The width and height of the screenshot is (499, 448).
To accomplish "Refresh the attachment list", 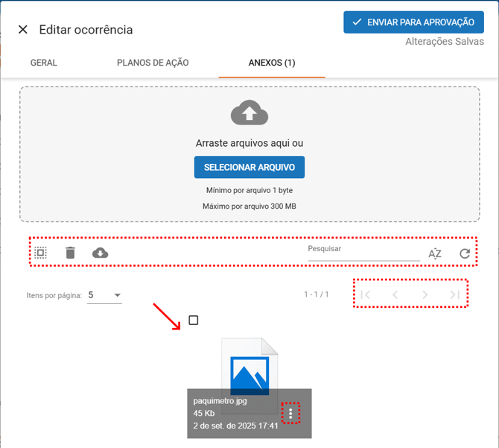I will click(465, 253).
